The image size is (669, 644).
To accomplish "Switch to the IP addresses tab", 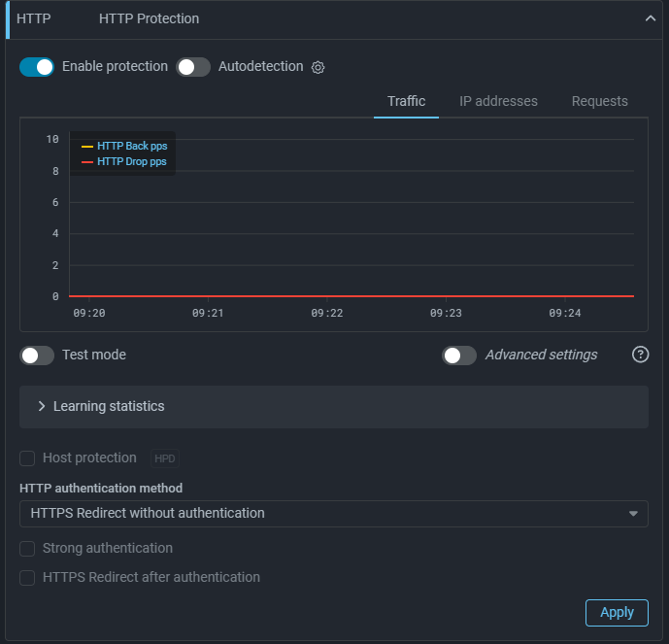I will pyautogui.click(x=498, y=101).
